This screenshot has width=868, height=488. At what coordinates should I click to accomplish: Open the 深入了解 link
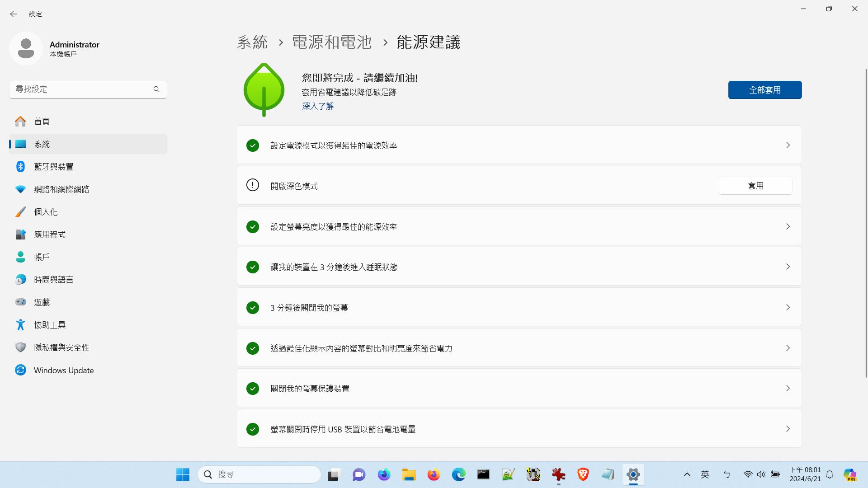click(317, 106)
